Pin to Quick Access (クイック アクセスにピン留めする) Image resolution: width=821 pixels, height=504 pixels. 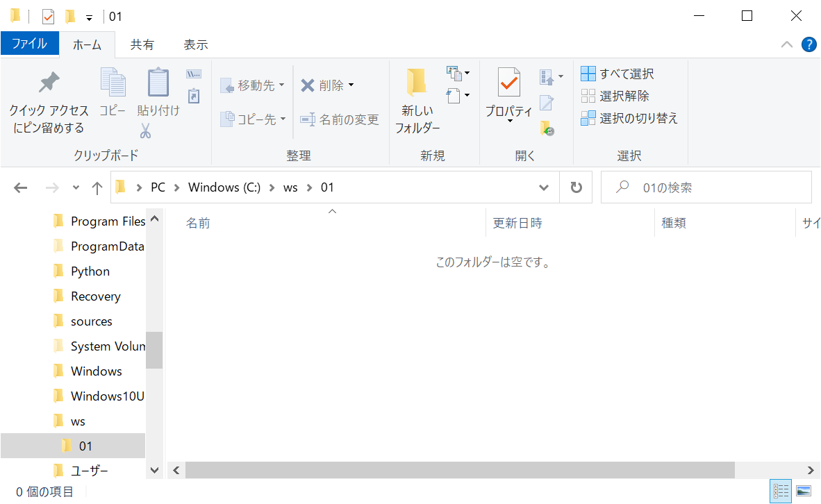pyautogui.click(x=49, y=103)
